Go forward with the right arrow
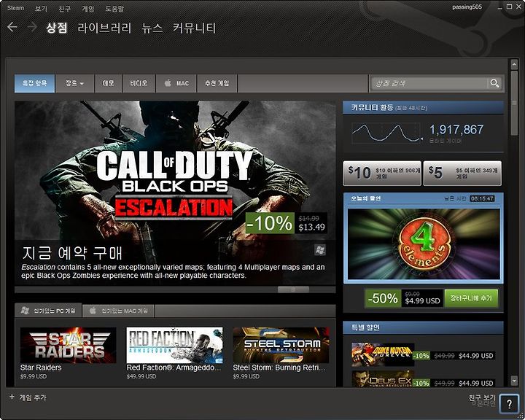Screen dimensions: 525x420 [32, 27]
